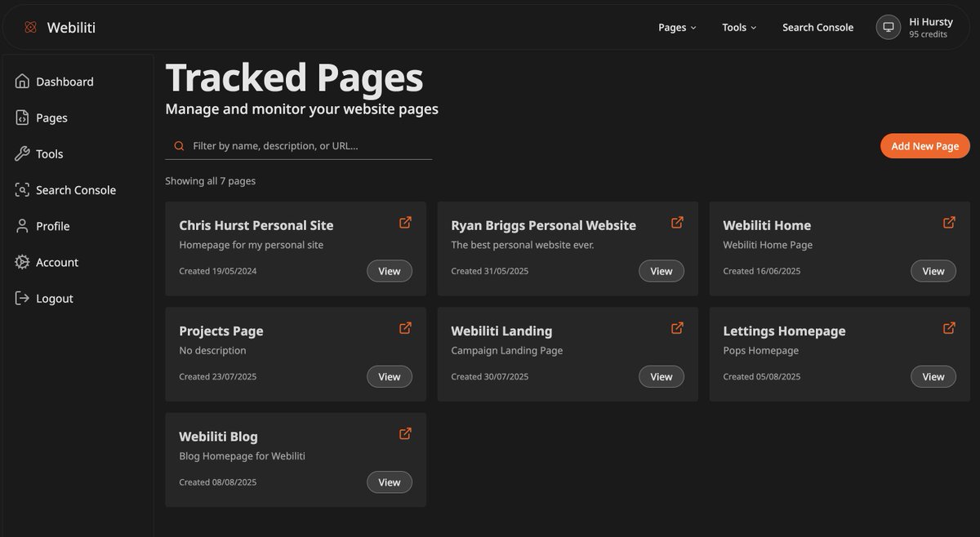
Task: Click the Created 19/05/2024 date text
Action: [218, 271]
